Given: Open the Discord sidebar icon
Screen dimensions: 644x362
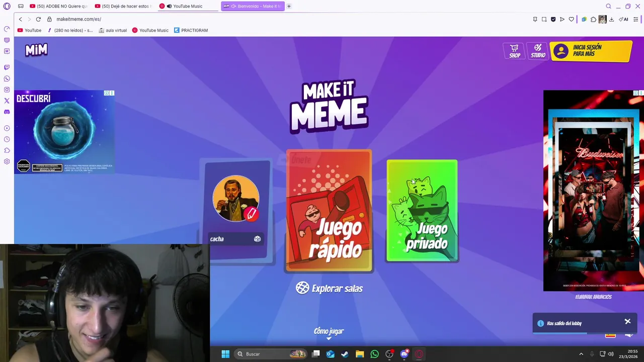Looking at the screenshot, I should 7,112.
